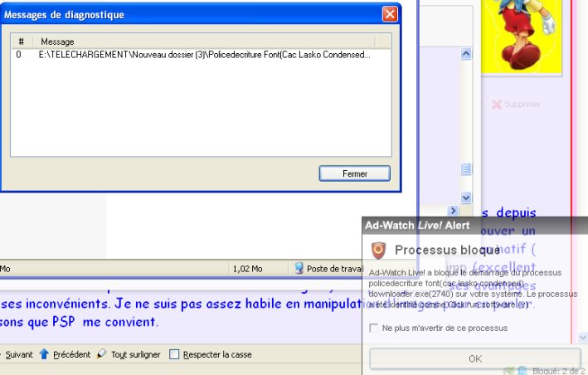Image resolution: width=588 pixels, height=375 pixels.
Task: Toggle Respecter la casse checkbox
Action: [174, 354]
